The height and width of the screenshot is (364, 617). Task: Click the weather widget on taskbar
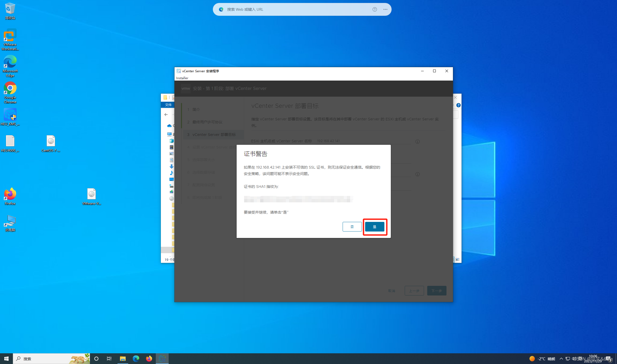tap(542, 359)
